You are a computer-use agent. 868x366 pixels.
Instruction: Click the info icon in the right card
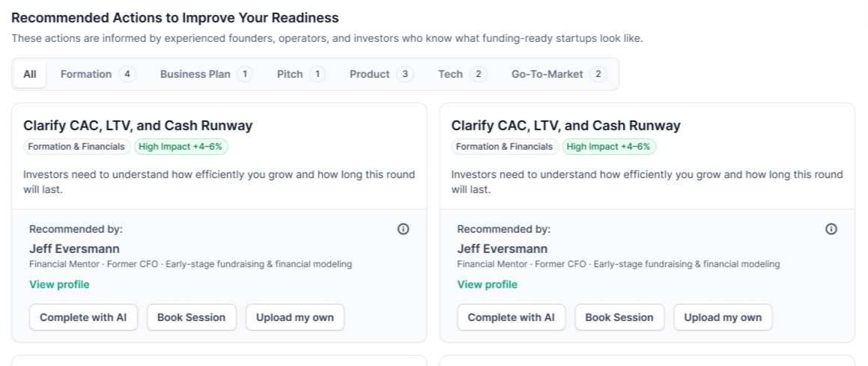click(831, 229)
